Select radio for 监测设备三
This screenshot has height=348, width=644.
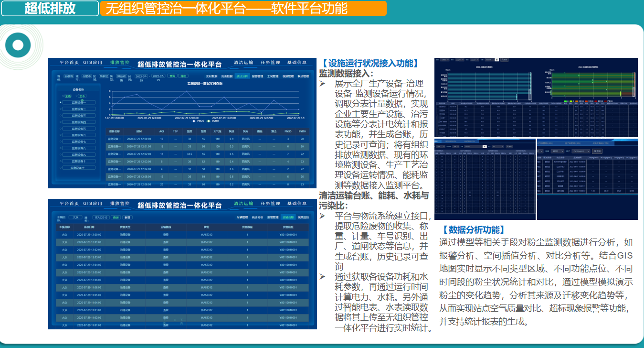(x=60, y=116)
